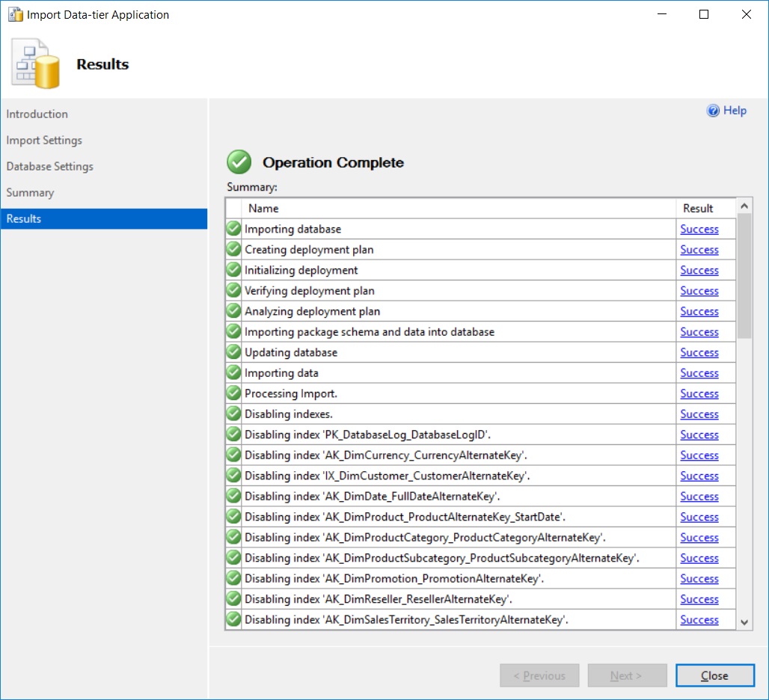Click the status icon for Processing Import
Screen dimensions: 769x700
pyautogui.click(x=234, y=393)
